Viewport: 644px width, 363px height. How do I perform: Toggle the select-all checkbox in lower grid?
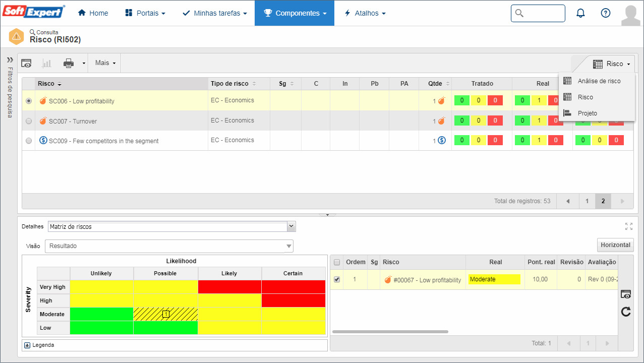(x=337, y=262)
